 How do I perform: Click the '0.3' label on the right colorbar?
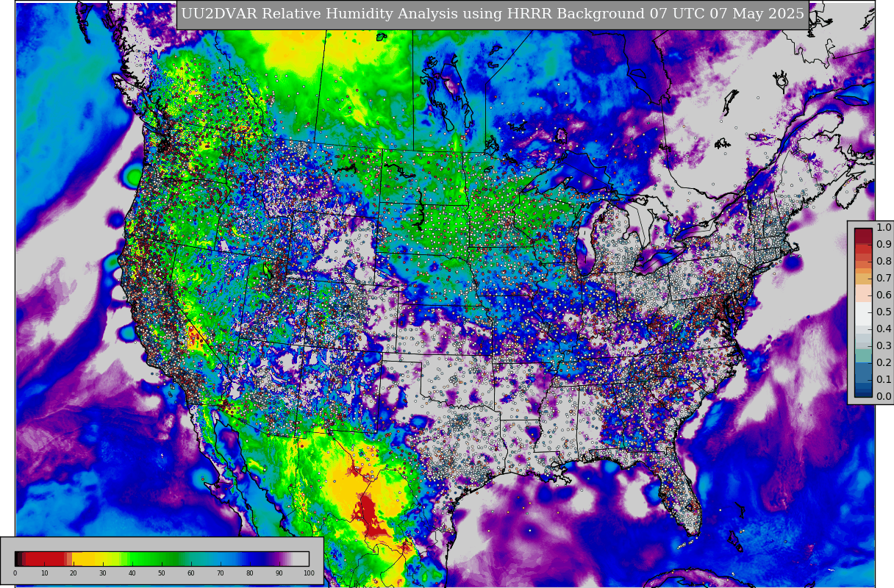tap(884, 346)
